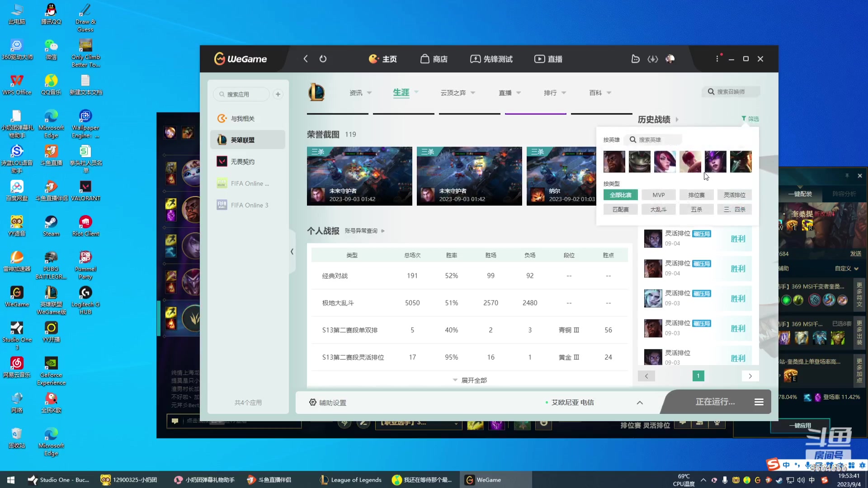The height and width of the screenshot is (488, 868).
Task: Select the MVP filter type
Action: 659,195
